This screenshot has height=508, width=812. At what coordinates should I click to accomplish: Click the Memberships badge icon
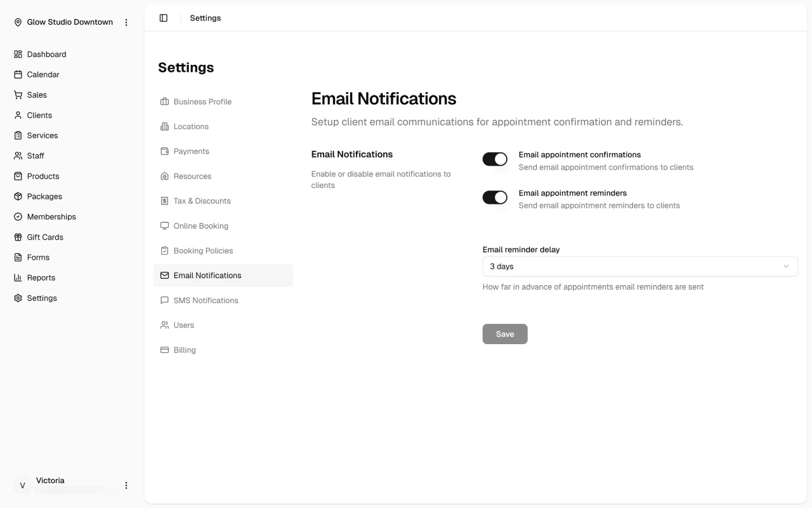(x=18, y=217)
